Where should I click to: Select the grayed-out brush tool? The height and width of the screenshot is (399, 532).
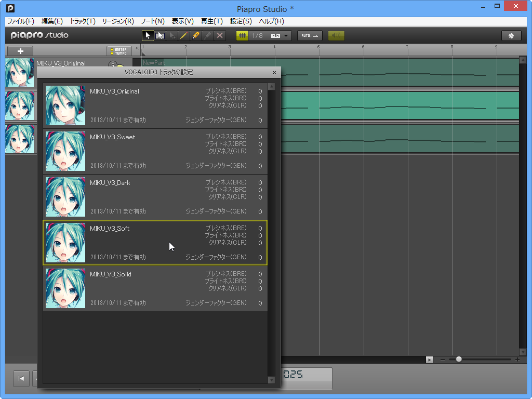pos(208,36)
